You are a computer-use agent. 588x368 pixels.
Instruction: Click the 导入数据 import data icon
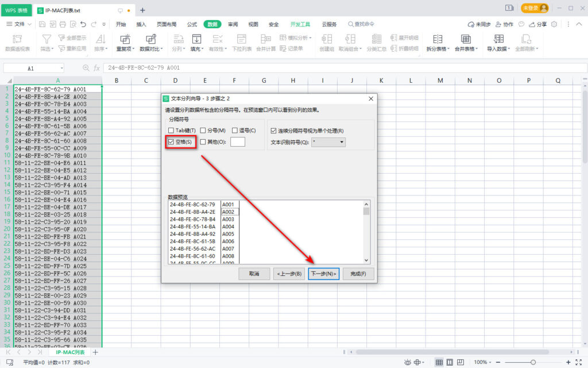[x=498, y=39]
